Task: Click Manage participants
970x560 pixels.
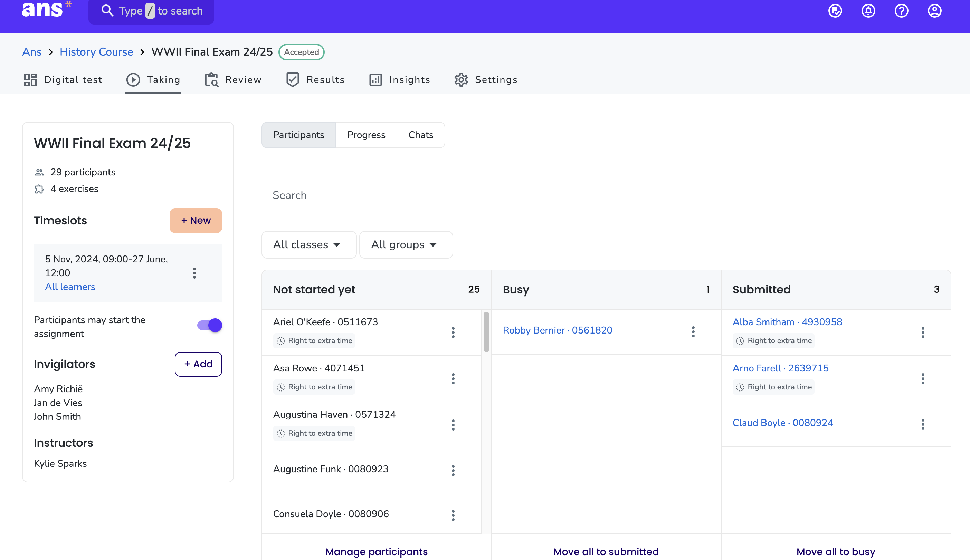Action: click(376, 551)
